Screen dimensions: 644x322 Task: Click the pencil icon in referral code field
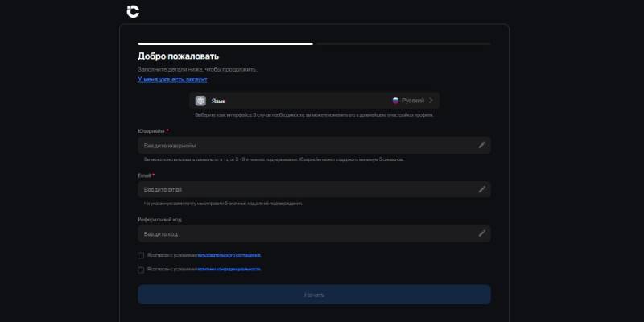coord(481,233)
